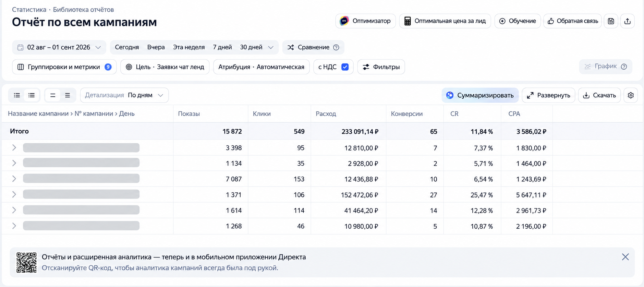Screen dimensions: 644x287
Task: Expand campaign row with 1 614 impressions
Action: pyautogui.click(x=14, y=210)
